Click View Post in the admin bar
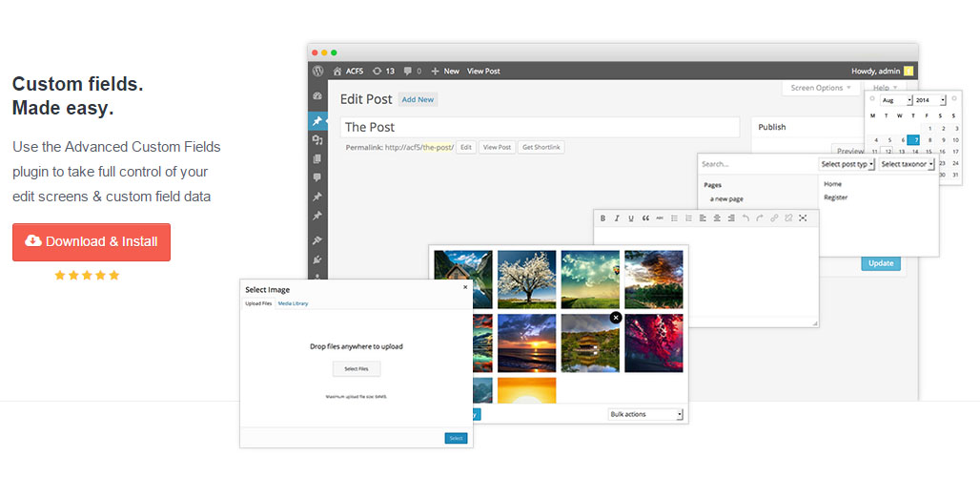The height and width of the screenshot is (498, 980). [x=483, y=71]
